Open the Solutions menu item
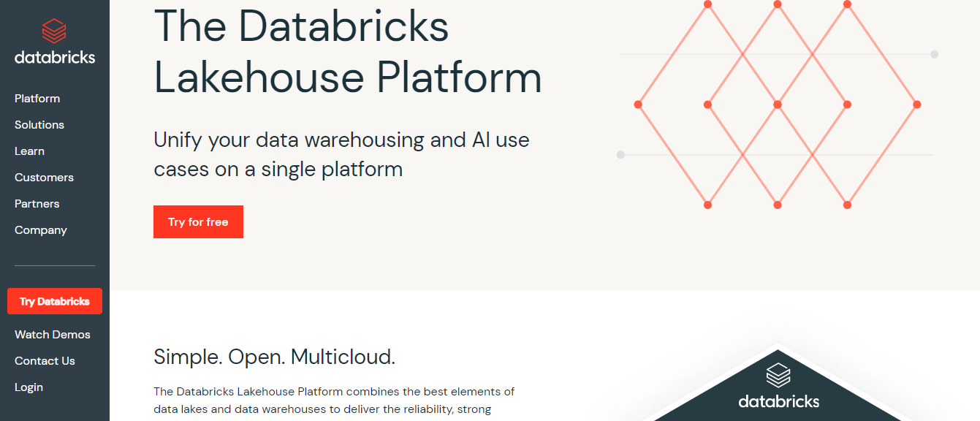 point(39,125)
